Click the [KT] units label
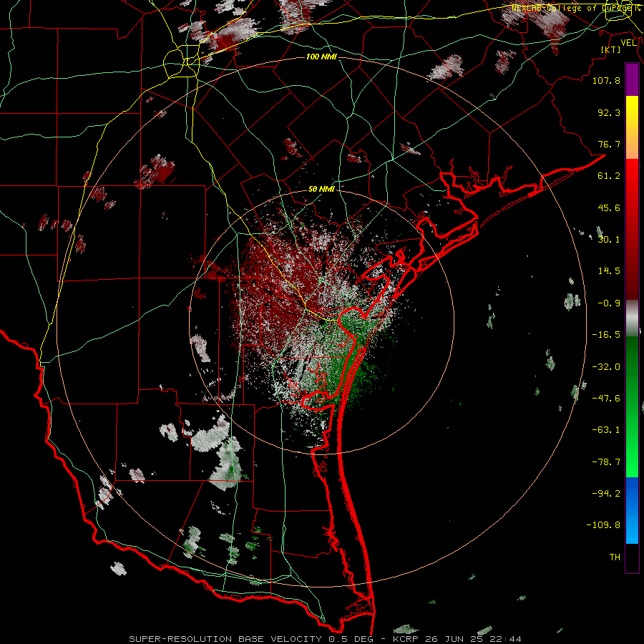This screenshot has width=644, height=644. click(611, 49)
